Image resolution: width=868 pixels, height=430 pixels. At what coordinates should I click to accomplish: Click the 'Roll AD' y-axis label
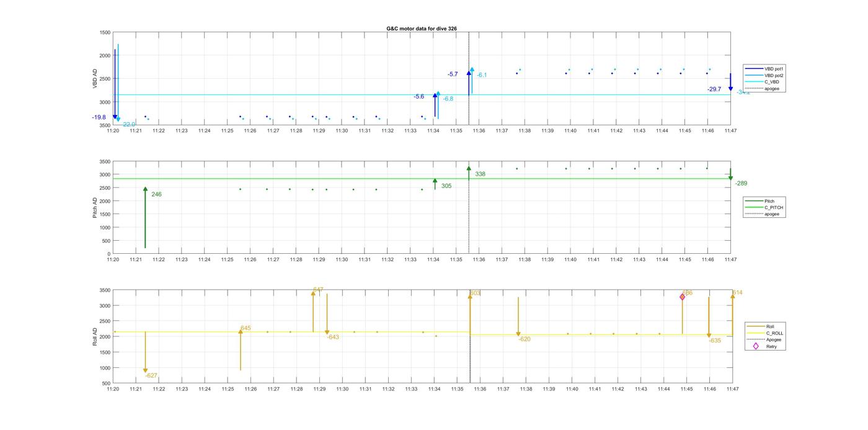point(95,336)
